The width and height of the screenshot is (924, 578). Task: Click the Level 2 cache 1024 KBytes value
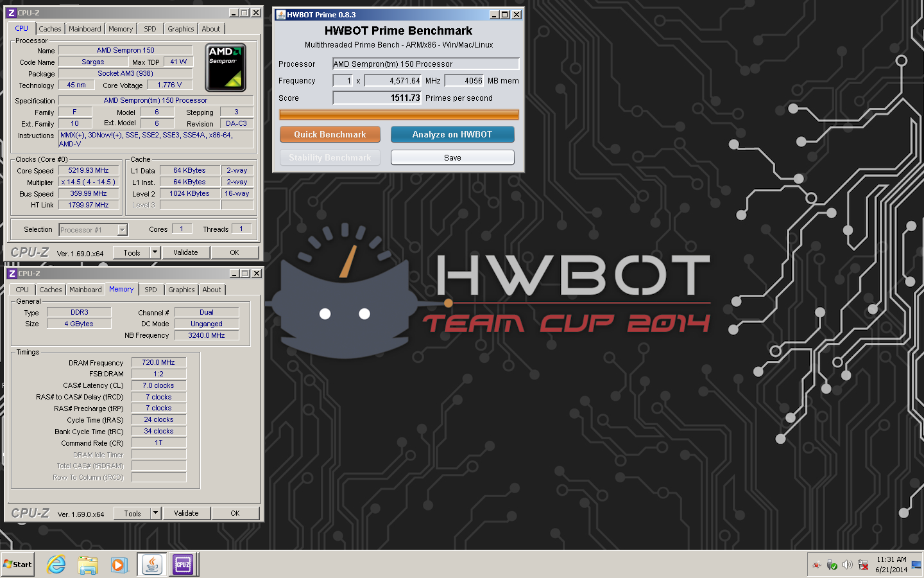tap(189, 193)
